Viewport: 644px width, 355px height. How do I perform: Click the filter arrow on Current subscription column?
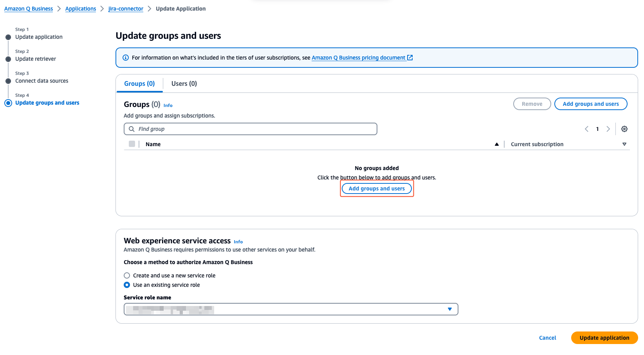[624, 144]
